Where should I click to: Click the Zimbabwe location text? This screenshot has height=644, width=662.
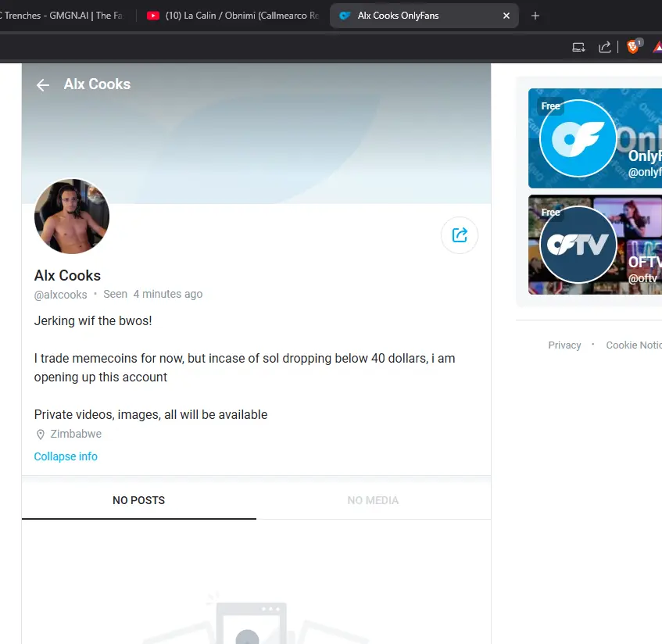[x=76, y=434]
